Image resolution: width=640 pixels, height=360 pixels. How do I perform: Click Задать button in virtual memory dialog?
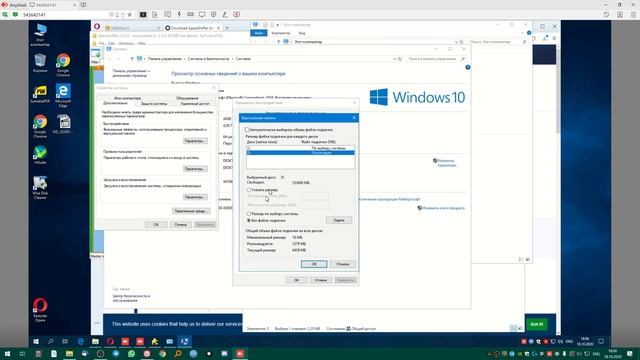pyautogui.click(x=339, y=220)
